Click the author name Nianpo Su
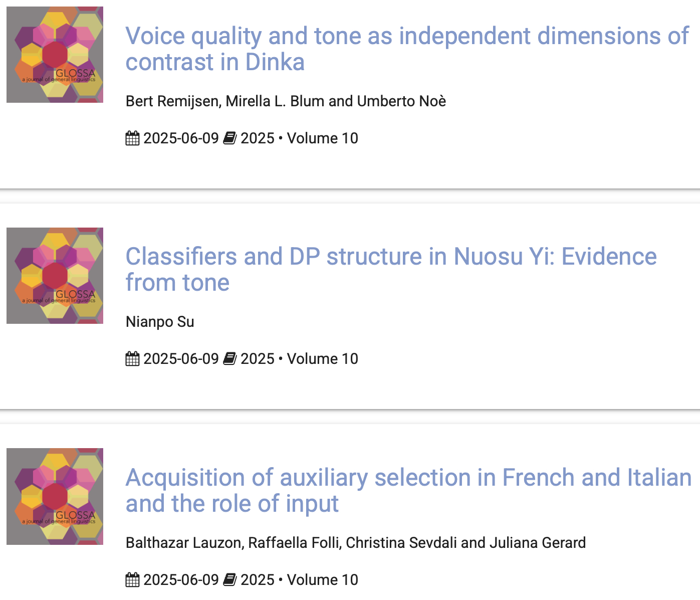Screen dimensions: 700x600 pos(160,322)
